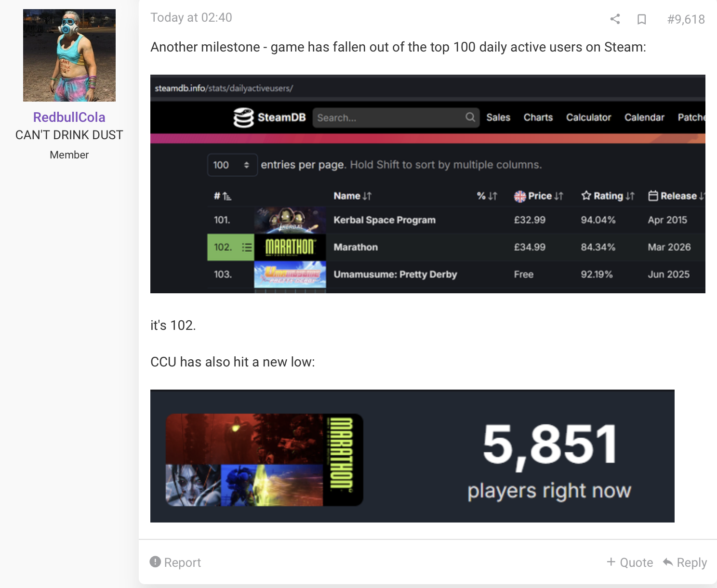Click the steamdb.info URL in the screenshot
The height and width of the screenshot is (588, 717).
point(224,88)
